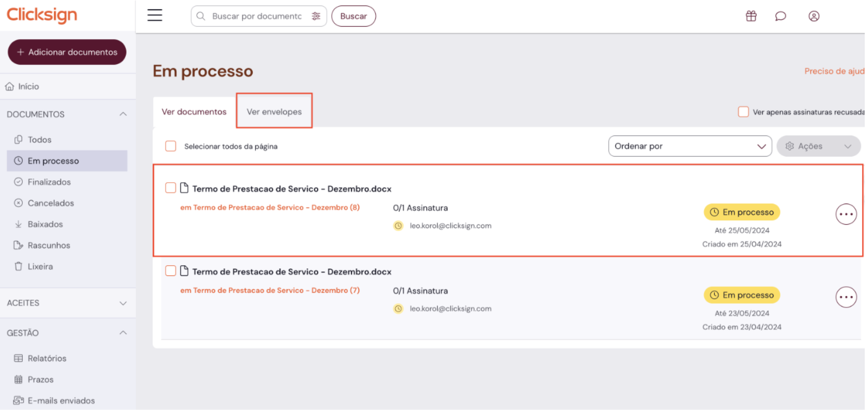Open the gift box icon

751,16
